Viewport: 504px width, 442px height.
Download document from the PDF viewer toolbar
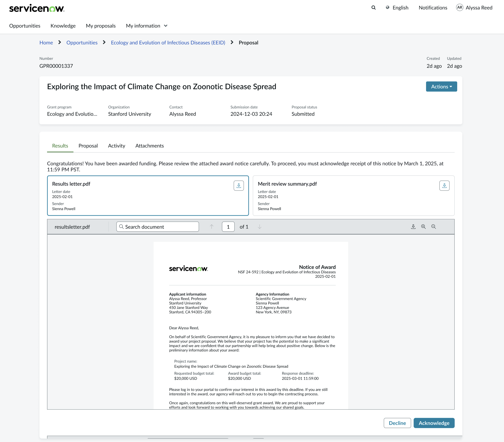[x=413, y=227]
